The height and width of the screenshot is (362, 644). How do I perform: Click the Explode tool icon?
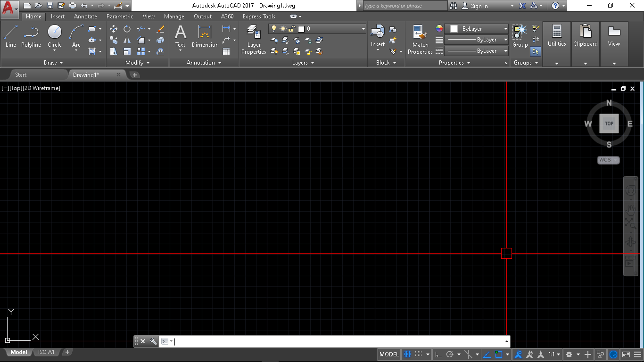click(160, 40)
